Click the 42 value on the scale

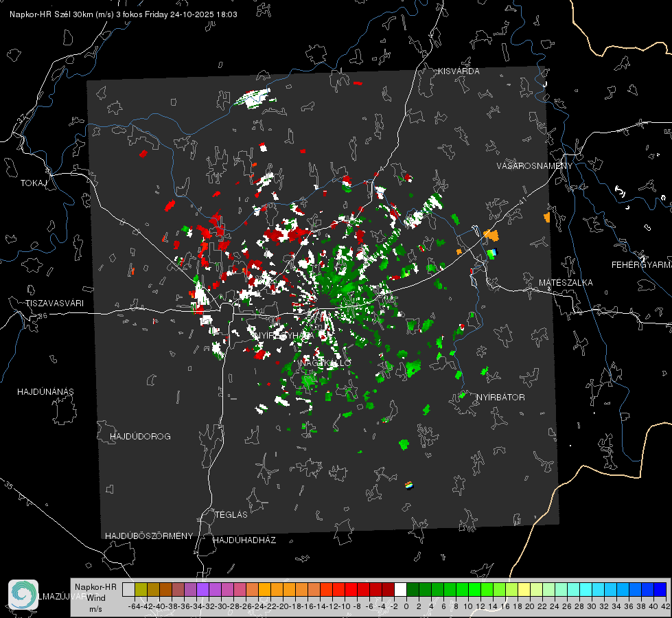665,606
